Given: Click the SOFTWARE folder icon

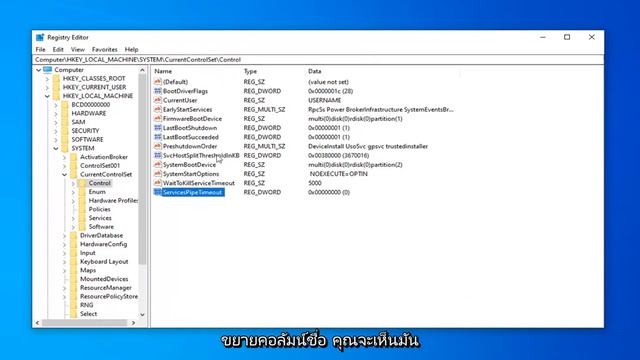Looking at the screenshot, I should point(65,139).
